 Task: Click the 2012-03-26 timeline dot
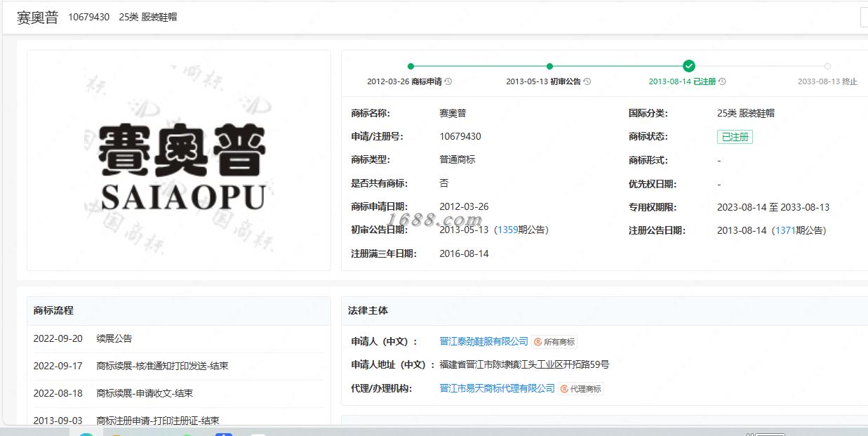pos(410,66)
